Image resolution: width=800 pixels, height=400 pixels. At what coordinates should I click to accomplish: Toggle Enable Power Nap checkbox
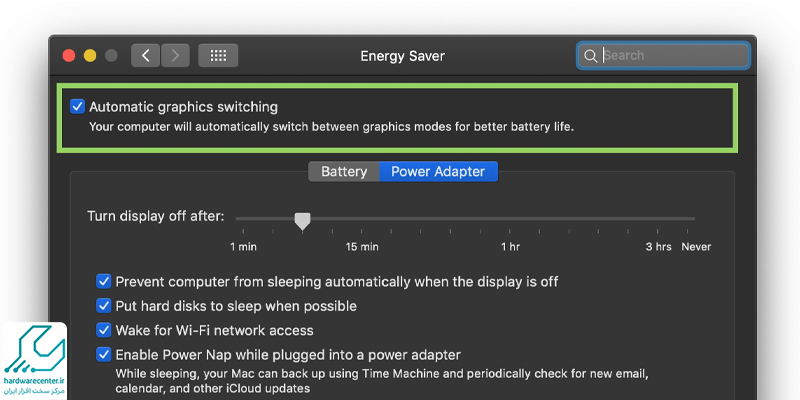pyautogui.click(x=103, y=354)
